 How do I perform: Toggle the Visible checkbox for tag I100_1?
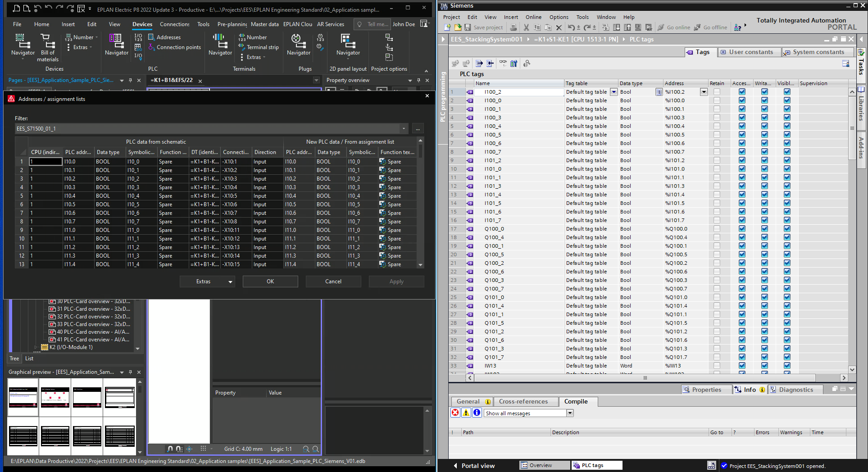787,109
